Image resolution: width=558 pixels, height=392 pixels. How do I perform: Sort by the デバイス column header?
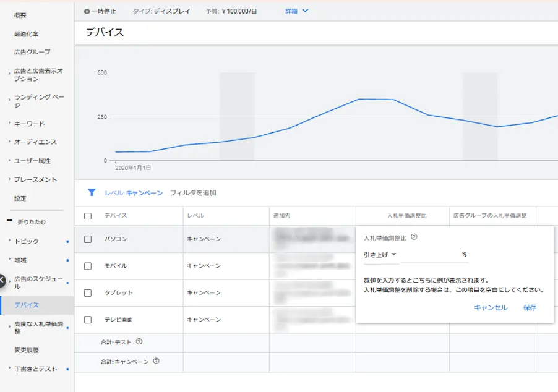coord(116,216)
